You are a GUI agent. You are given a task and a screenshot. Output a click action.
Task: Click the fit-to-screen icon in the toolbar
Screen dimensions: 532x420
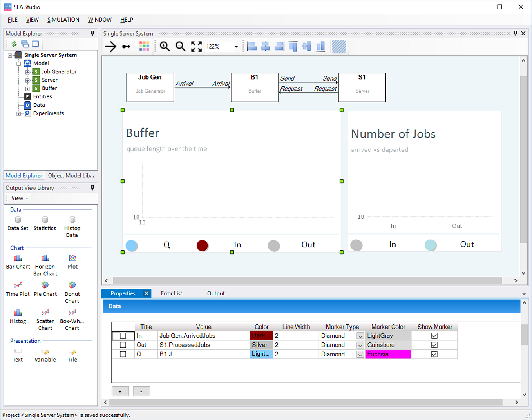coord(196,46)
